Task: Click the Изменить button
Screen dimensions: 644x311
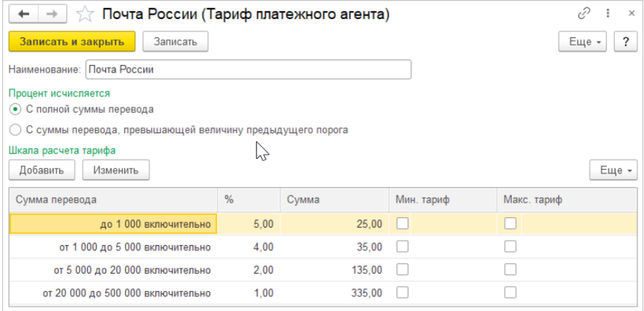Action: coord(115,170)
